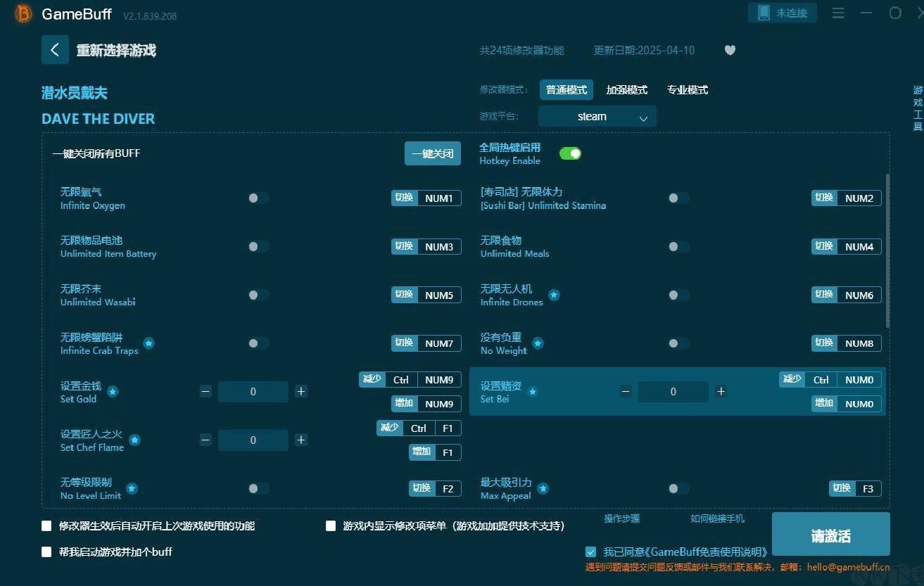Toggle Infinite Drones switch
This screenshot has height=586, width=924.
point(678,295)
